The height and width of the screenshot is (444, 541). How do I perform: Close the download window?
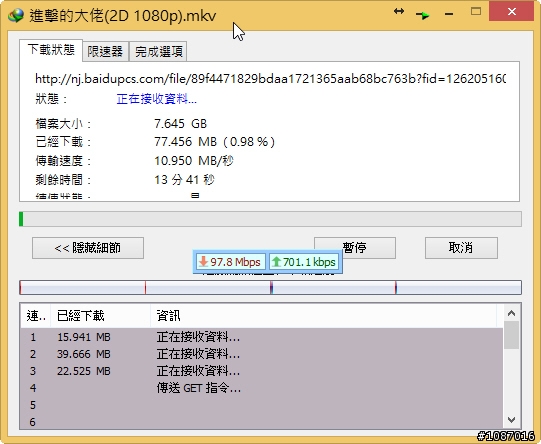coord(511,12)
